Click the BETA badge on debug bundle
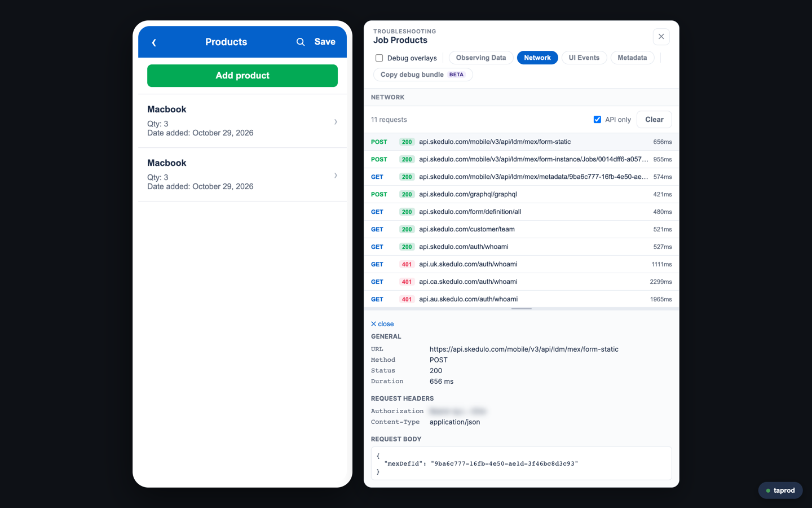The width and height of the screenshot is (812, 508). (456, 75)
